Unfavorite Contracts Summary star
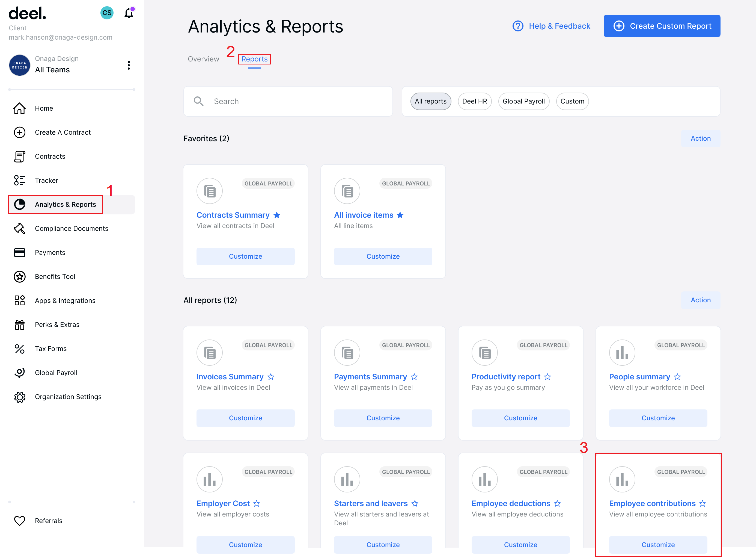The width and height of the screenshot is (756, 558). [277, 215]
